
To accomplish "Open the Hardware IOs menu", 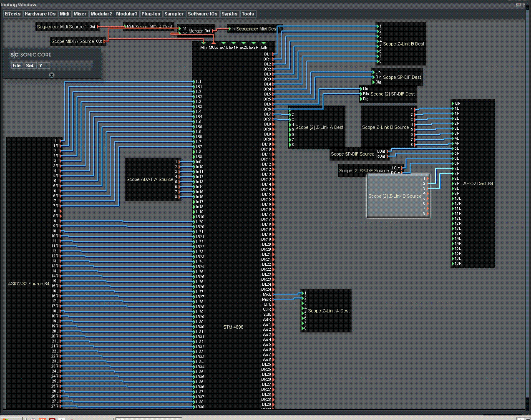I will point(40,14).
